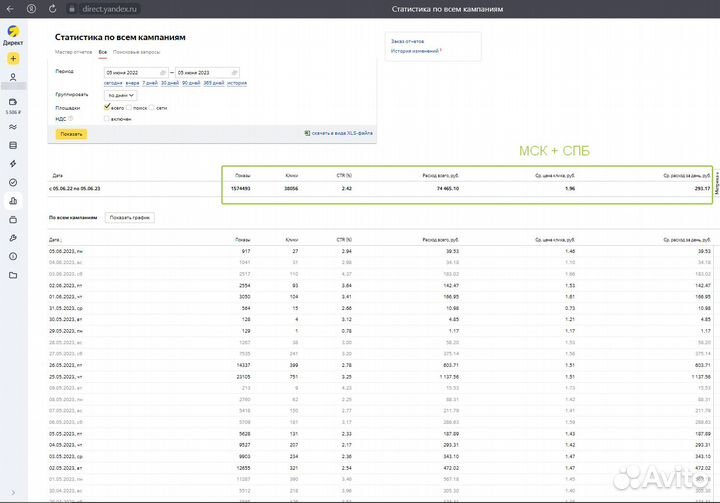Switch to the 'Поисковые запросы' tab
Viewport: 720px width, 503px height.
click(136, 51)
